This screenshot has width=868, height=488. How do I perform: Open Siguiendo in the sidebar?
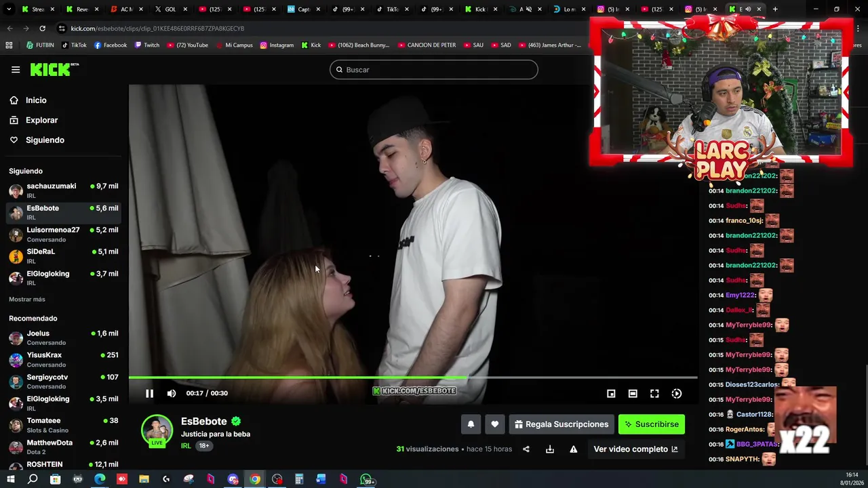coord(45,140)
